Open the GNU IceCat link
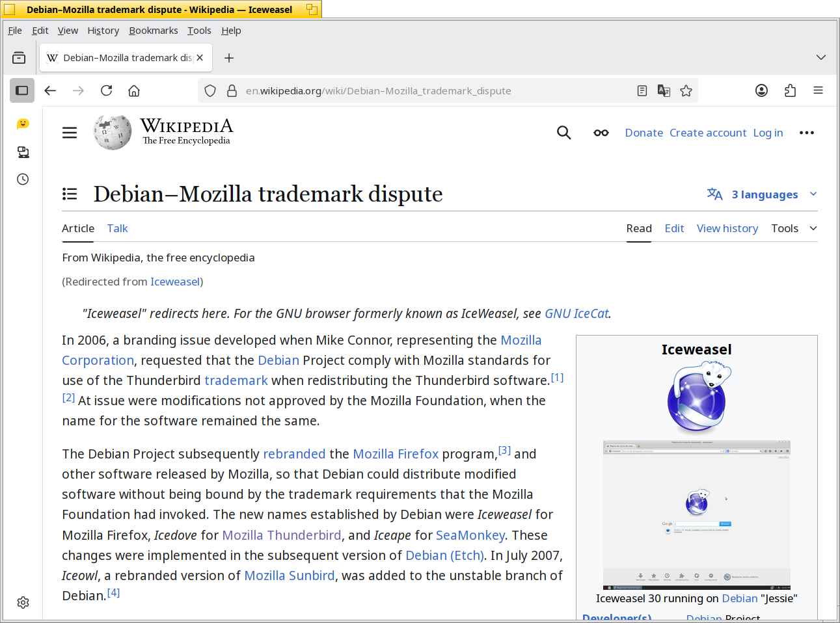The width and height of the screenshot is (840, 623). pos(576,313)
